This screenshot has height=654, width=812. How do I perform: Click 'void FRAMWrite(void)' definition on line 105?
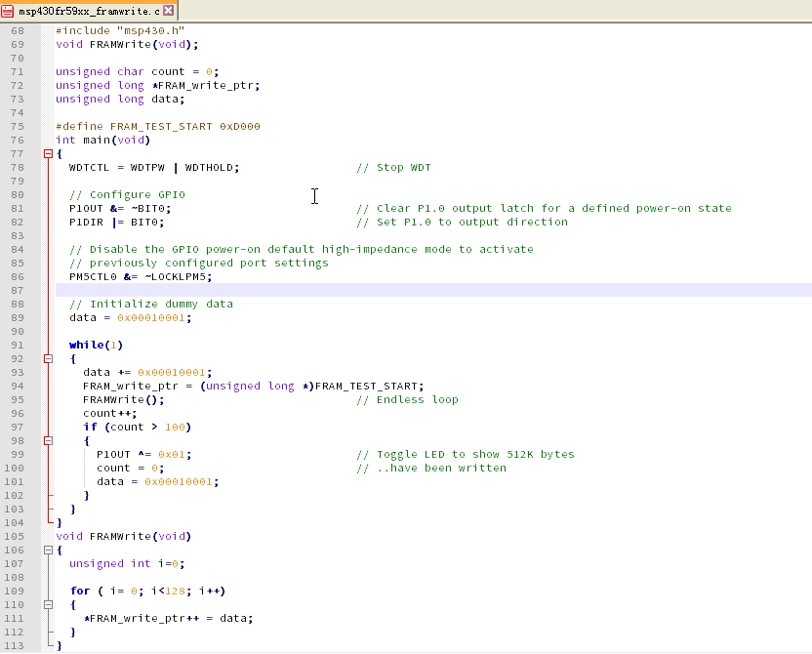124,537
